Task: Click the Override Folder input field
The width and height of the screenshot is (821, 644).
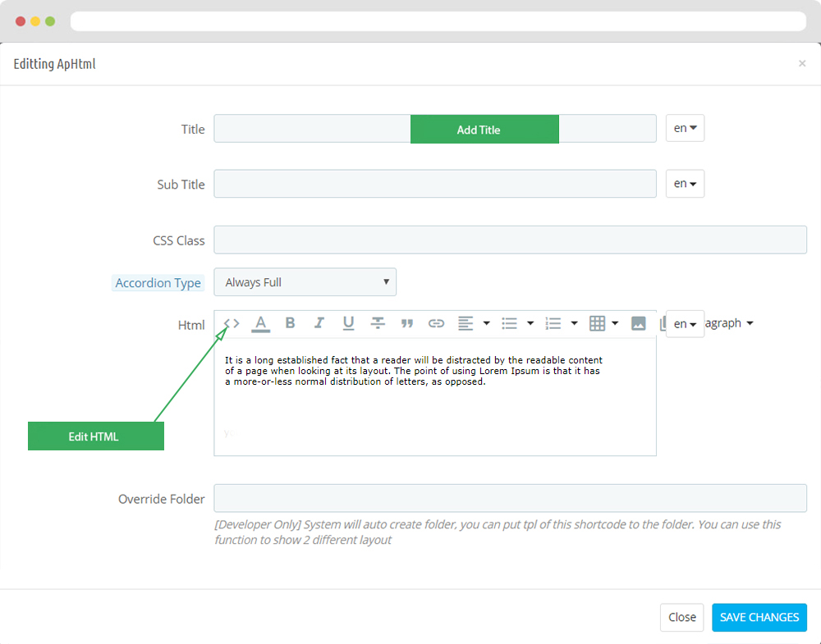Action: point(511,498)
